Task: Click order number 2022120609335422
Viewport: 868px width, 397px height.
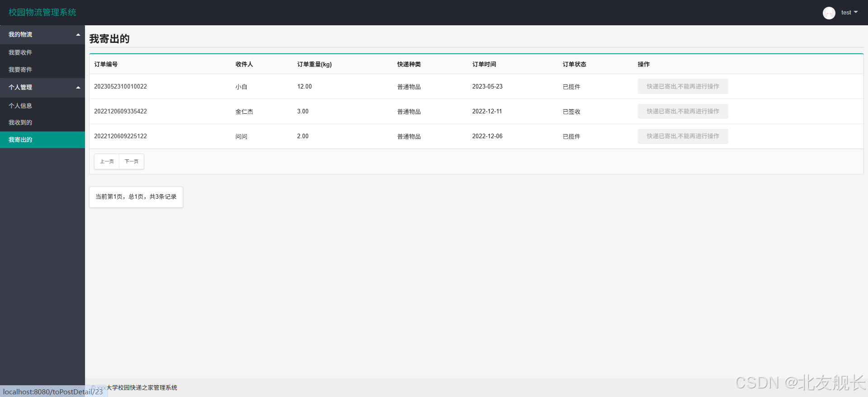Action: pyautogui.click(x=120, y=111)
